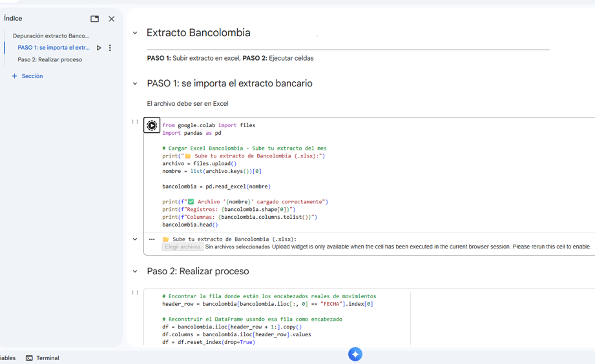This screenshot has width=595, height=364.
Task: Run PASO 1 section from index
Action: click(x=99, y=48)
